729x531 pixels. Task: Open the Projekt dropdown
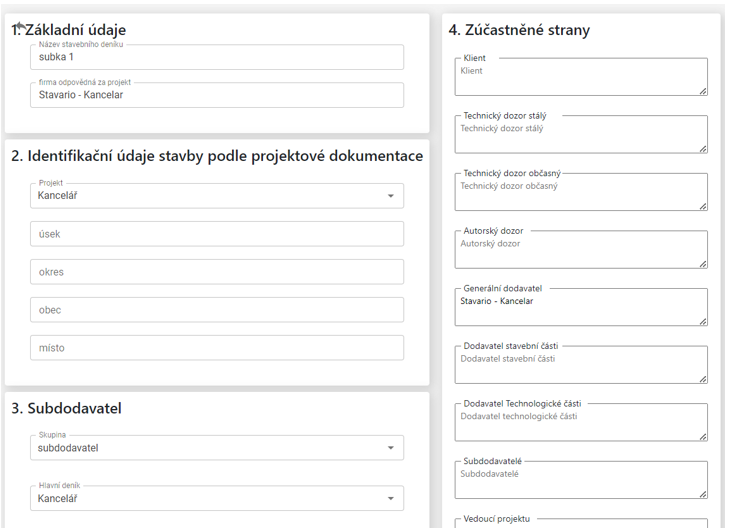coord(216,196)
